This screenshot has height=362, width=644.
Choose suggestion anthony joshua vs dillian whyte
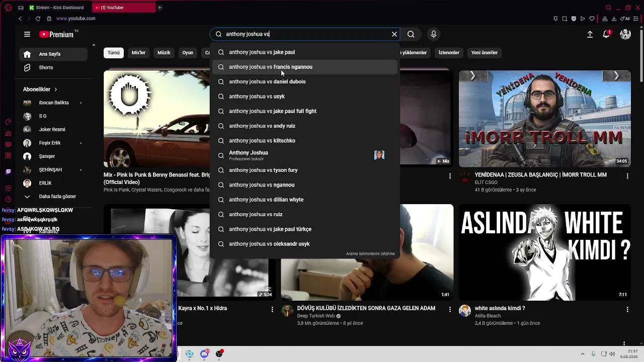tap(305, 200)
